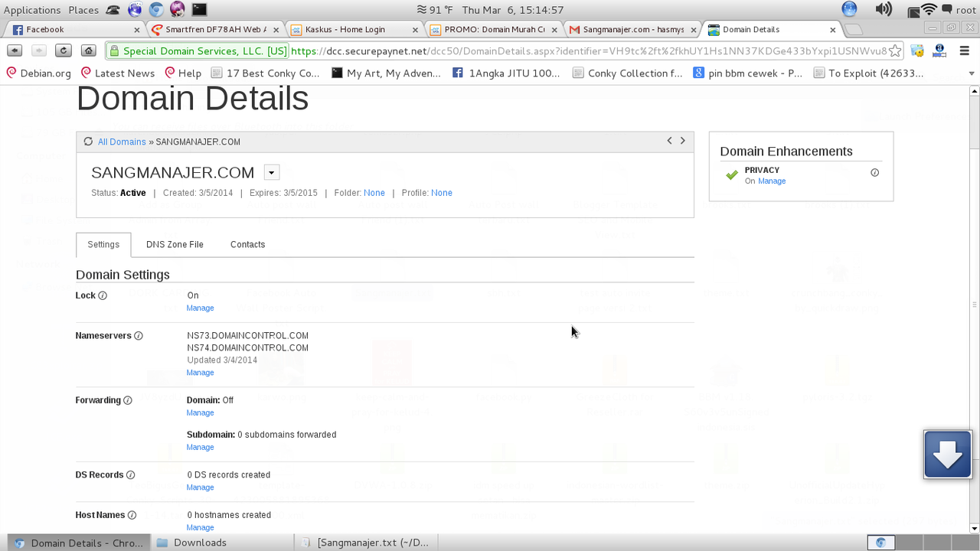Click the green padlock security icon
980x551 pixels.
tap(114, 51)
